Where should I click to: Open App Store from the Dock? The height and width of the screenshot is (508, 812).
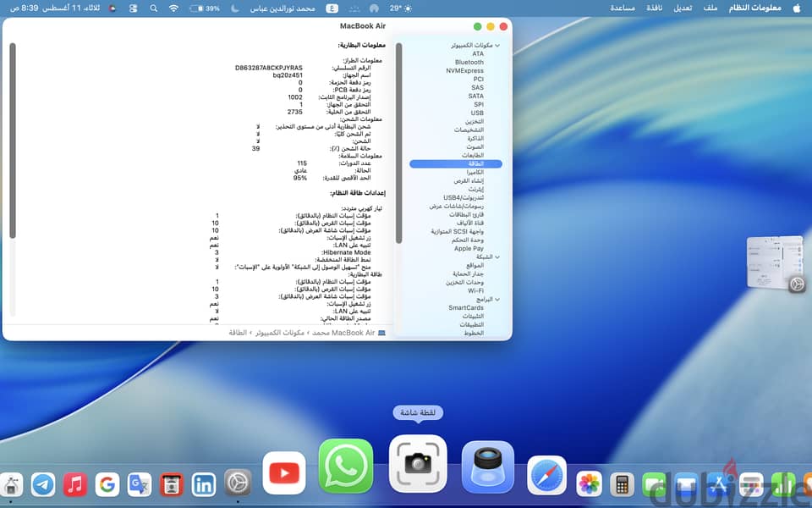click(719, 484)
